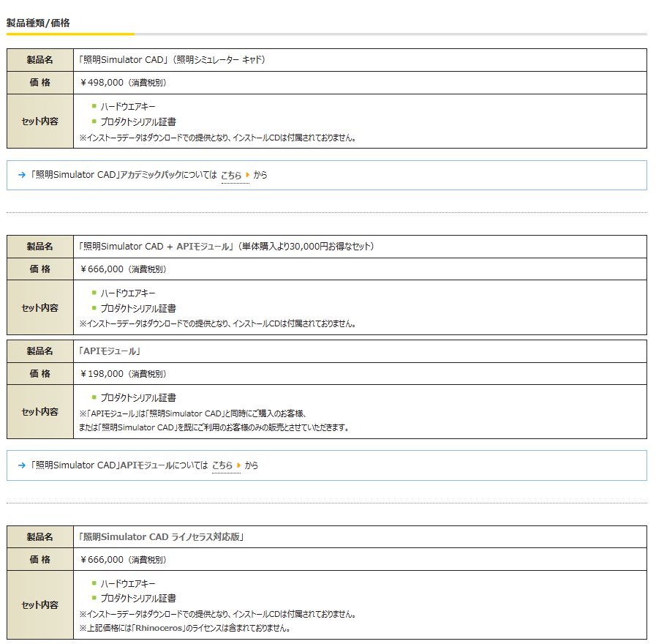Select プロダクトシリアル証書 in the ¥198,000 APIモジュール table
Image resolution: width=656 pixels, height=644 pixels.
(x=138, y=398)
